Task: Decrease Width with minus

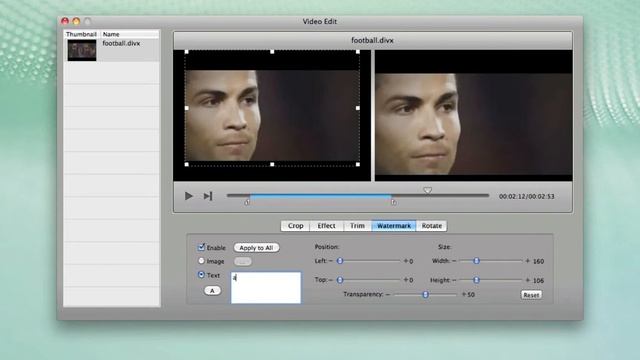Action: (454, 261)
